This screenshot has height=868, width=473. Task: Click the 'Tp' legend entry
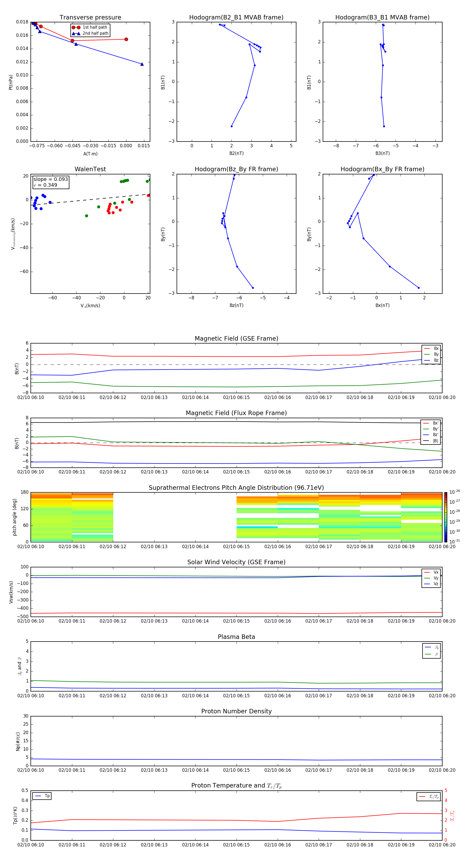tap(42, 796)
